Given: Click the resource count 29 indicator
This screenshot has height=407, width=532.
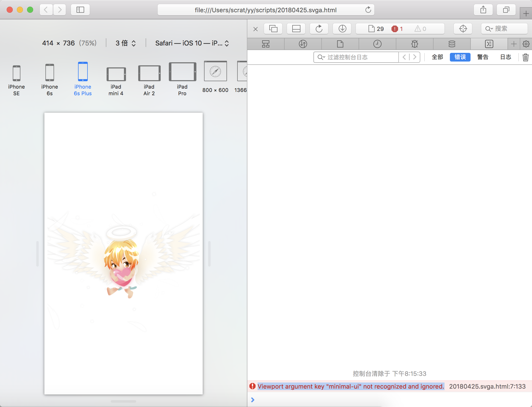Looking at the screenshot, I should pyautogui.click(x=376, y=29).
